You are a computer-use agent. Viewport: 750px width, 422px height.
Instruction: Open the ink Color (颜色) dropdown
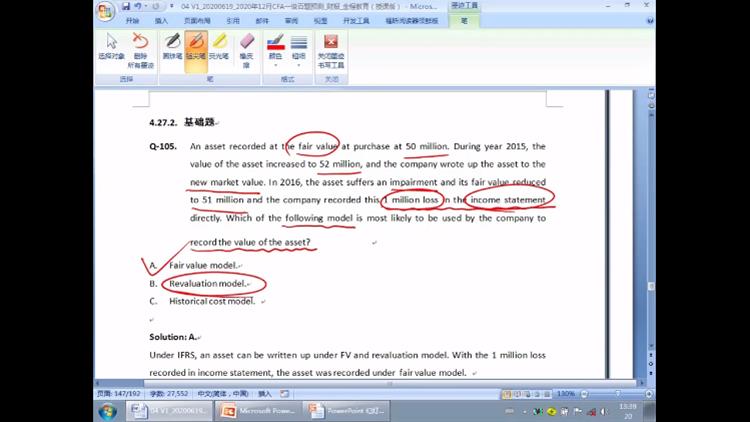click(x=276, y=50)
